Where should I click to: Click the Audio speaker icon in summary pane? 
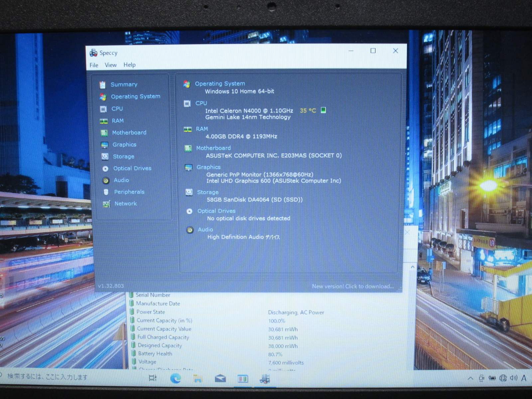[190, 230]
